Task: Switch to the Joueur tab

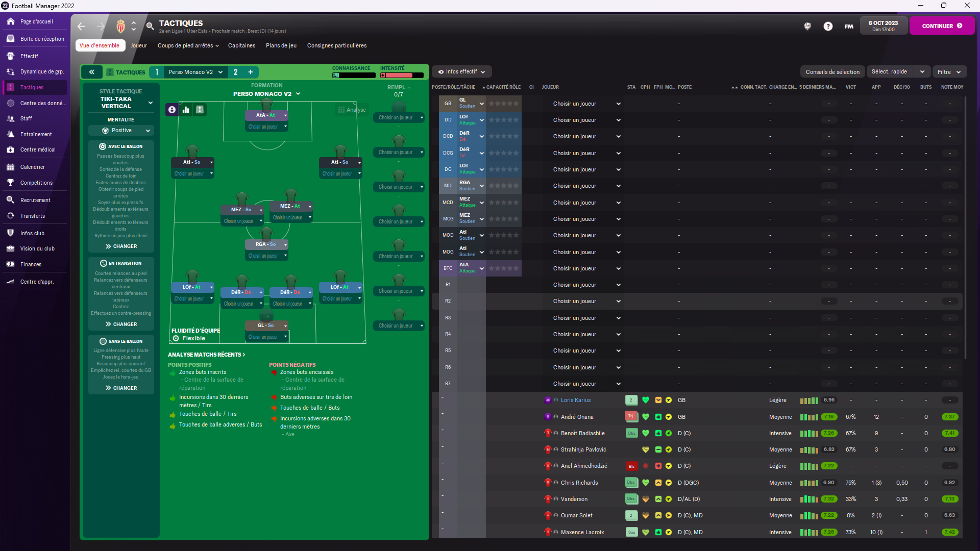Action: click(x=138, y=45)
